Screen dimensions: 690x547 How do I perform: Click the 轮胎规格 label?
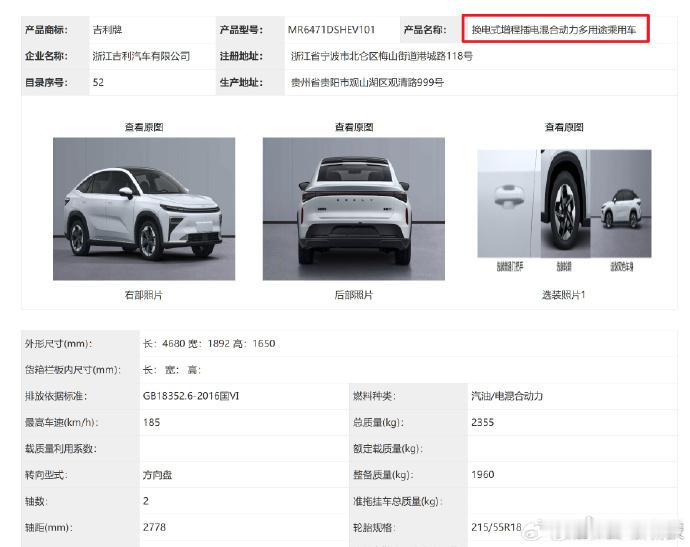pos(374,527)
